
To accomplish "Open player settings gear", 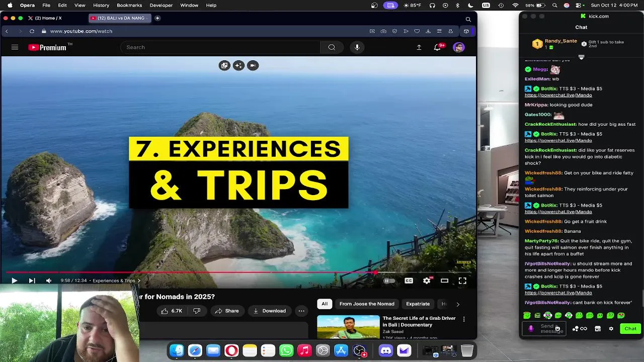I will [x=427, y=281].
